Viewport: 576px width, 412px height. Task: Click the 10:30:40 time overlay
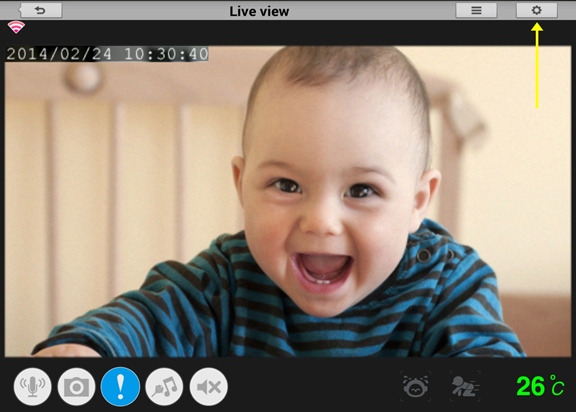[166, 54]
